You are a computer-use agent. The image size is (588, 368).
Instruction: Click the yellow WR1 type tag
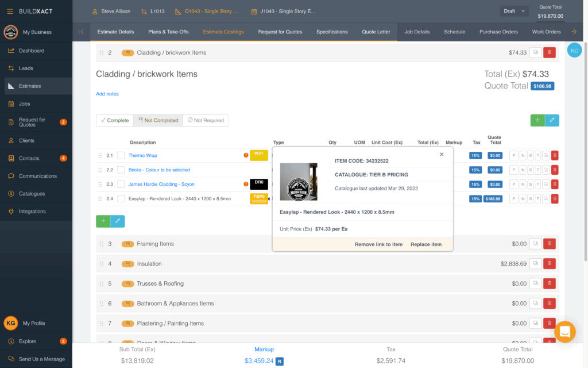coord(259,155)
